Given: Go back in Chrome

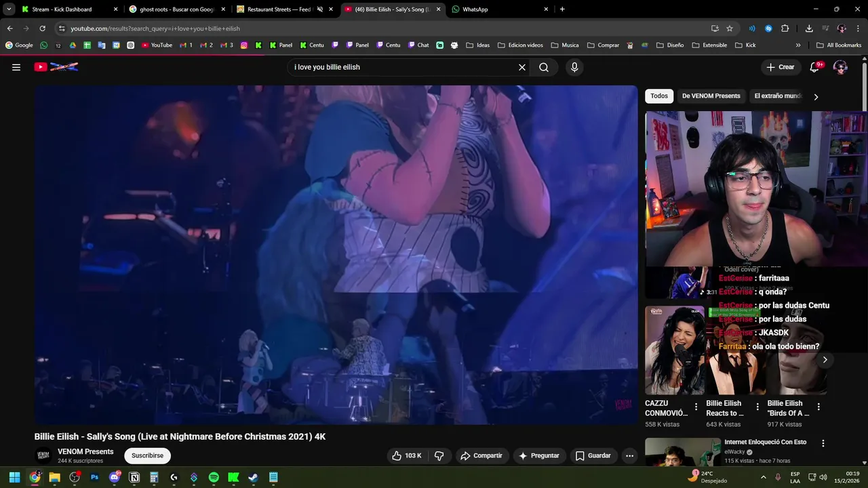Looking at the screenshot, I should [9, 28].
